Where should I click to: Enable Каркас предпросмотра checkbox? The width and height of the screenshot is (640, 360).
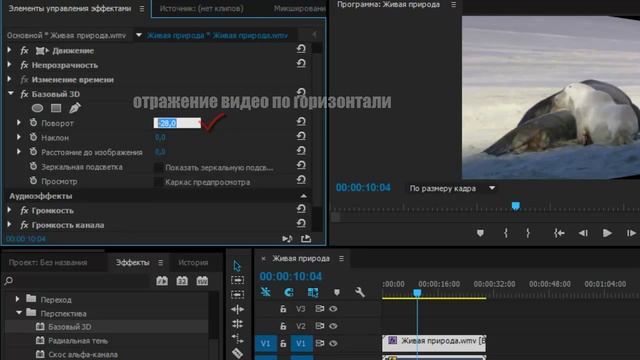pyautogui.click(x=158, y=182)
